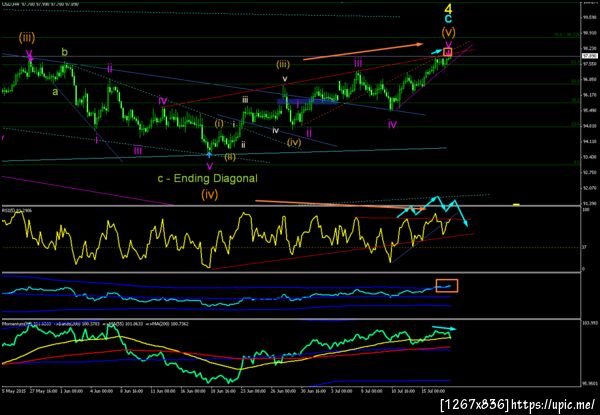Click the magenta "v" above "c - Ending Diagonal"
The image size is (600, 415).
coord(210,166)
